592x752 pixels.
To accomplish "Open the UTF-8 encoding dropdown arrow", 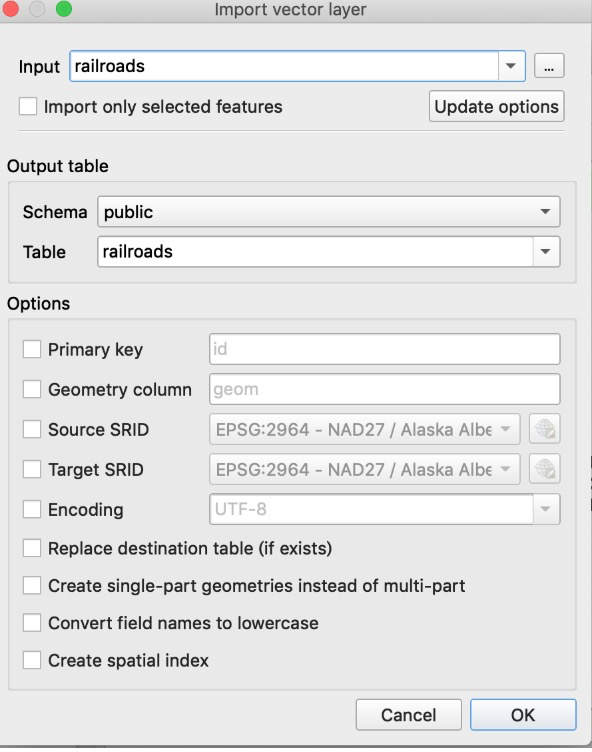I will tap(545, 509).
